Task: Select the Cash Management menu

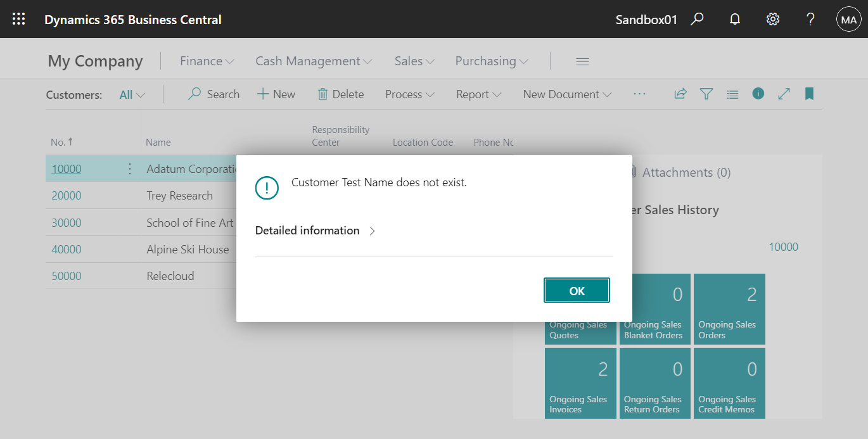Action: (x=313, y=61)
